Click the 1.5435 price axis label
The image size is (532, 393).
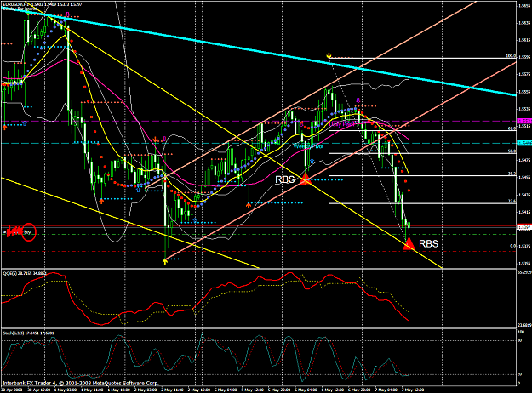[524, 195]
